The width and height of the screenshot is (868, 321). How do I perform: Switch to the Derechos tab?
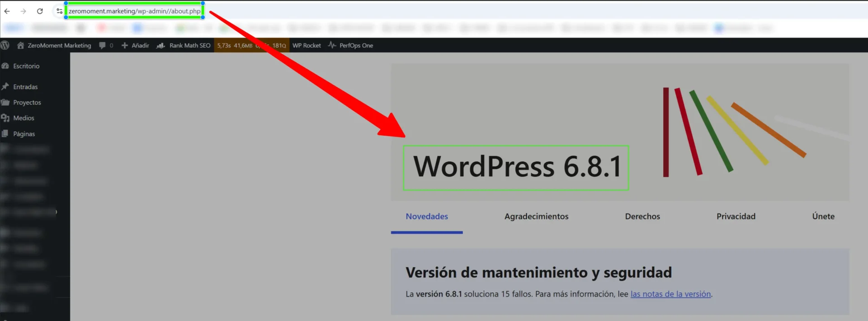(x=642, y=217)
